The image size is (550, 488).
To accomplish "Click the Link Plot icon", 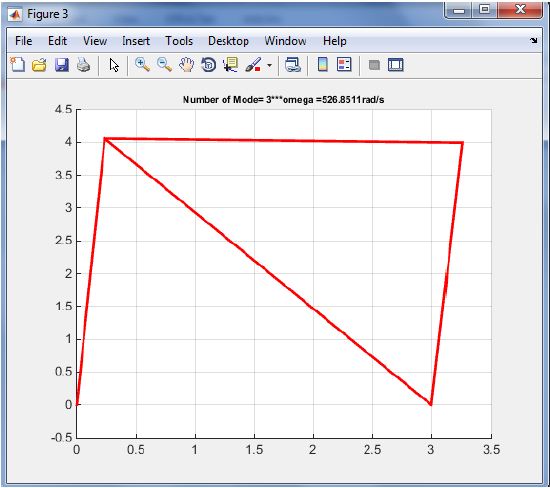I will 293,65.
